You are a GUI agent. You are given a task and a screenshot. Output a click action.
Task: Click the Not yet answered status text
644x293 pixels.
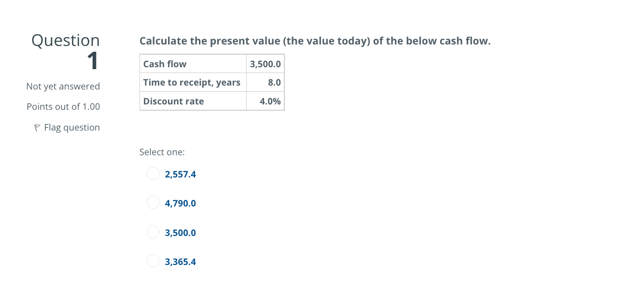pos(63,86)
